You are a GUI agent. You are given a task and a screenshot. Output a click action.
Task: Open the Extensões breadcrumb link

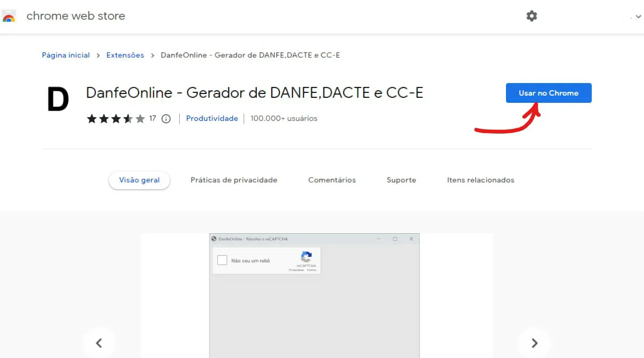click(125, 55)
